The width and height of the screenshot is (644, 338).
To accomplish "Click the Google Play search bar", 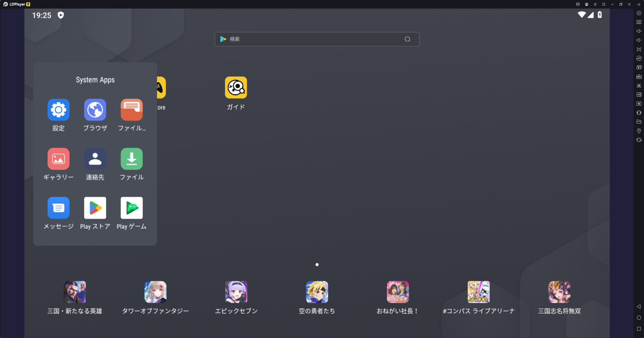I will [x=316, y=39].
